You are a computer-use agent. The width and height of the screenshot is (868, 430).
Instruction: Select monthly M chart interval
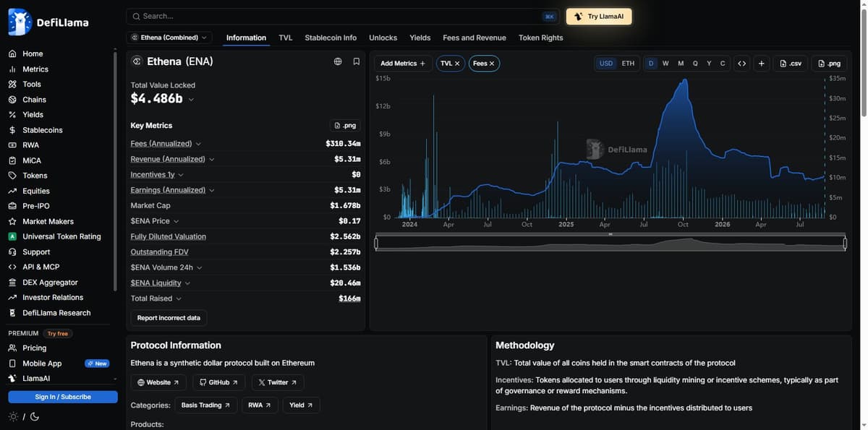coord(681,64)
